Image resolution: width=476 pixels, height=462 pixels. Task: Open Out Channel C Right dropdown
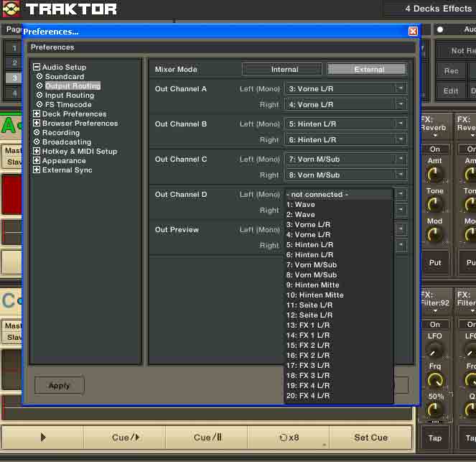[346, 175]
